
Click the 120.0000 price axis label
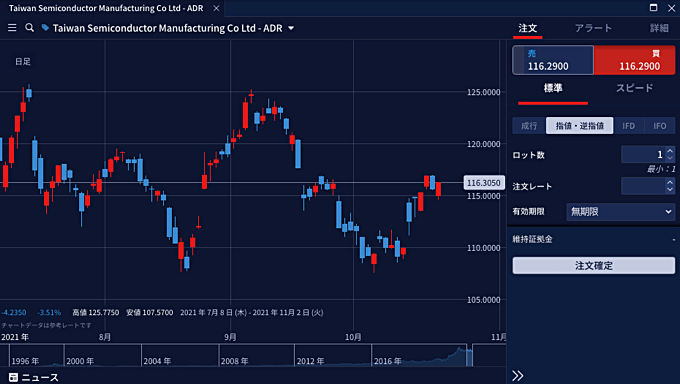[484, 144]
